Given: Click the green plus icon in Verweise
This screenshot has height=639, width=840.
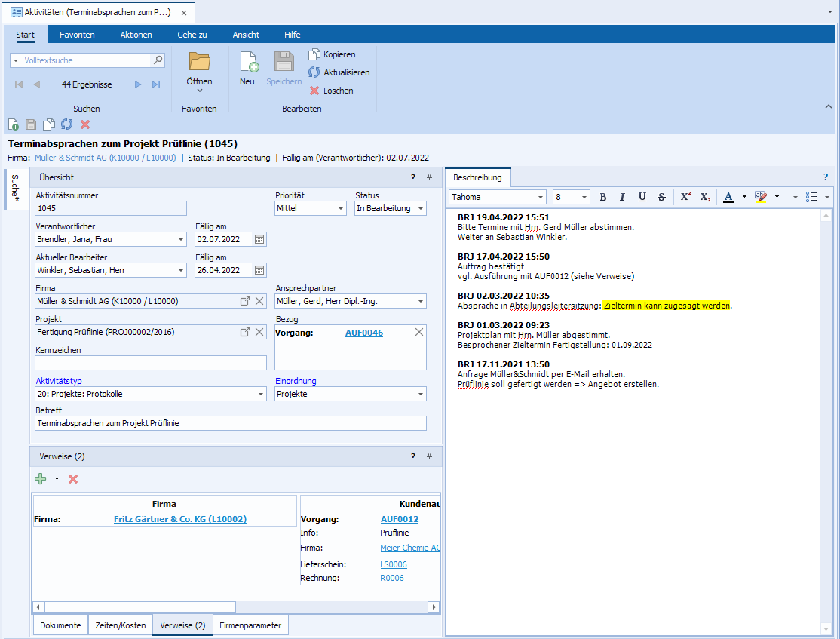Looking at the screenshot, I should [x=41, y=479].
